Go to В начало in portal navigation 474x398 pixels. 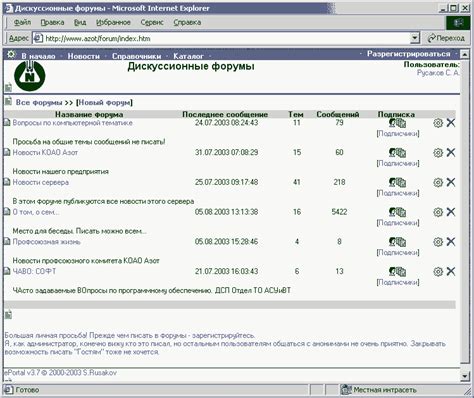pyautogui.click(x=38, y=56)
